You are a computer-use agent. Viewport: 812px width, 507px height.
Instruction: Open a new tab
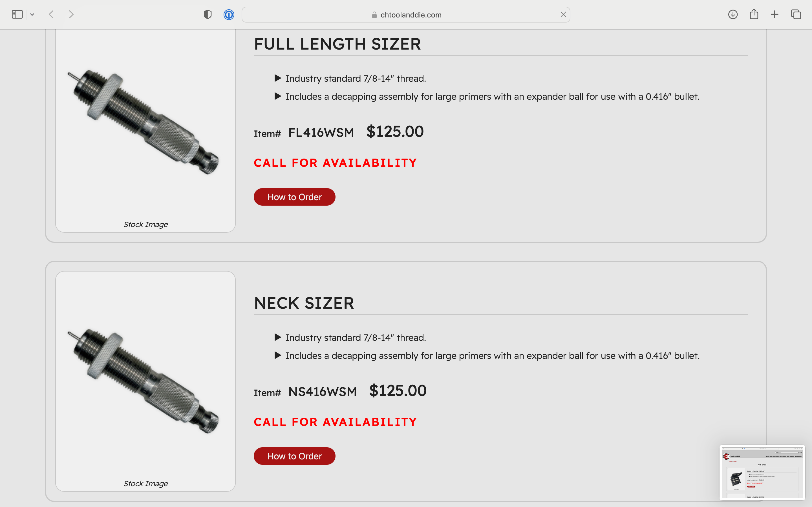point(775,14)
